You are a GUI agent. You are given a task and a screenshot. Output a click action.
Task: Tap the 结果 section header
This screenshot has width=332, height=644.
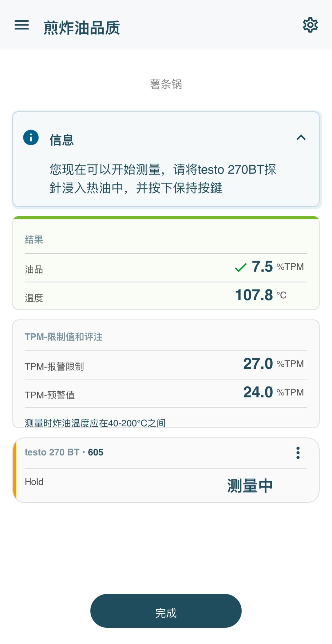(x=34, y=240)
